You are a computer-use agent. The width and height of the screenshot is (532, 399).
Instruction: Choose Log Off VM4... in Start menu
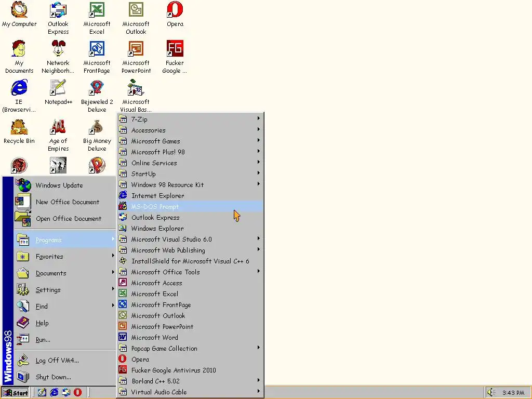[64, 361]
